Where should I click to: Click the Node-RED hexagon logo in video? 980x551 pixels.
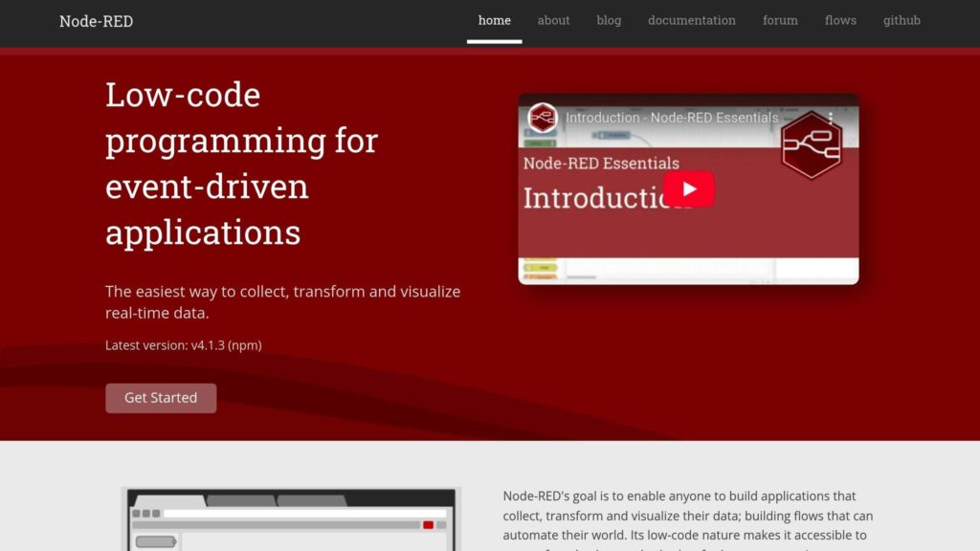coord(812,145)
